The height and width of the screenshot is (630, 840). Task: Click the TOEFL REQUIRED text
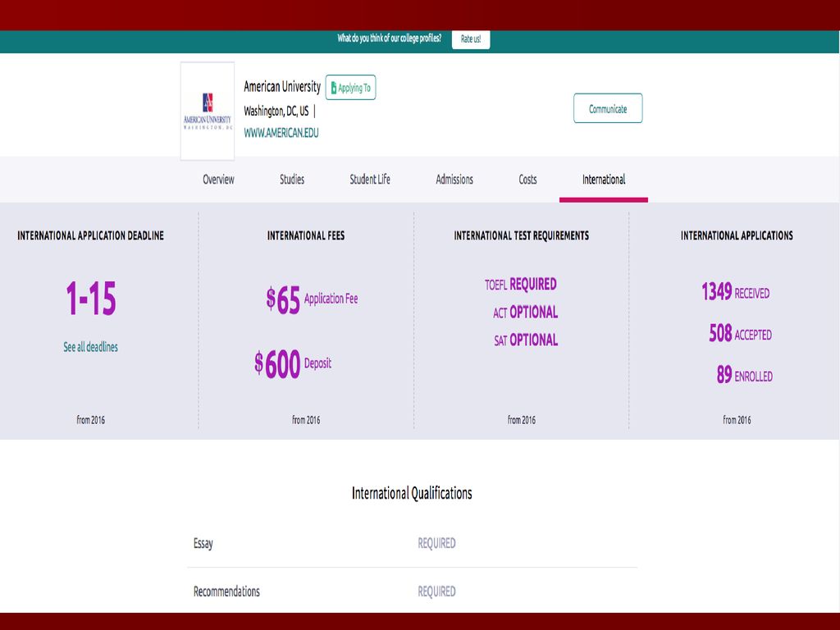(x=521, y=285)
